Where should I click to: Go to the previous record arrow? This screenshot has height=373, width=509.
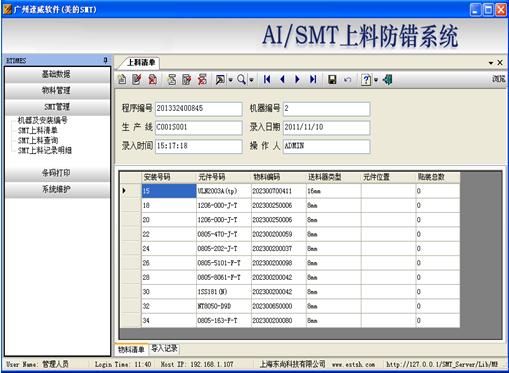(x=282, y=79)
